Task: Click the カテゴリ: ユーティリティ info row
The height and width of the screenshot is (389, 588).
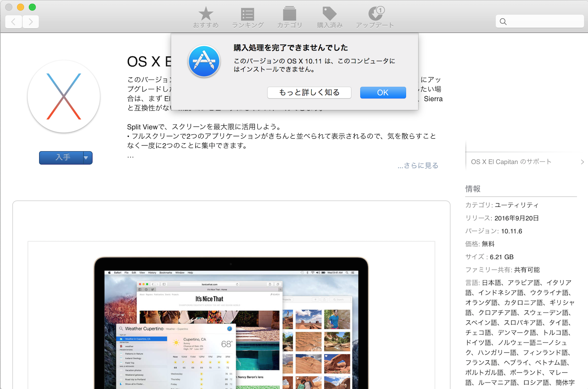Action: [x=502, y=205]
